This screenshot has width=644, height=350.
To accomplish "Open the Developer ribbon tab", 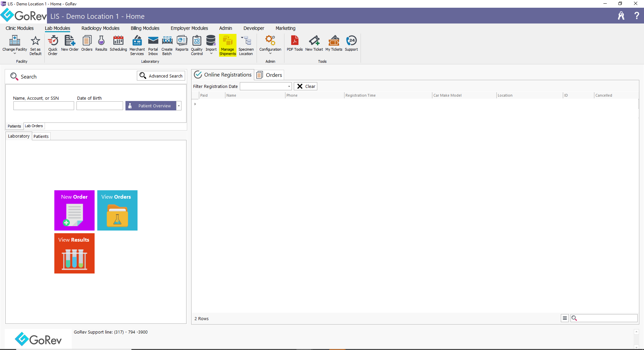I will (254, 28).
